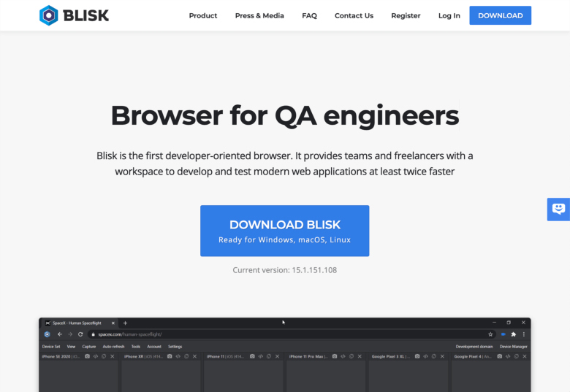Open the live chat widget
570x392 pixels.
click(x=558, y=209)
